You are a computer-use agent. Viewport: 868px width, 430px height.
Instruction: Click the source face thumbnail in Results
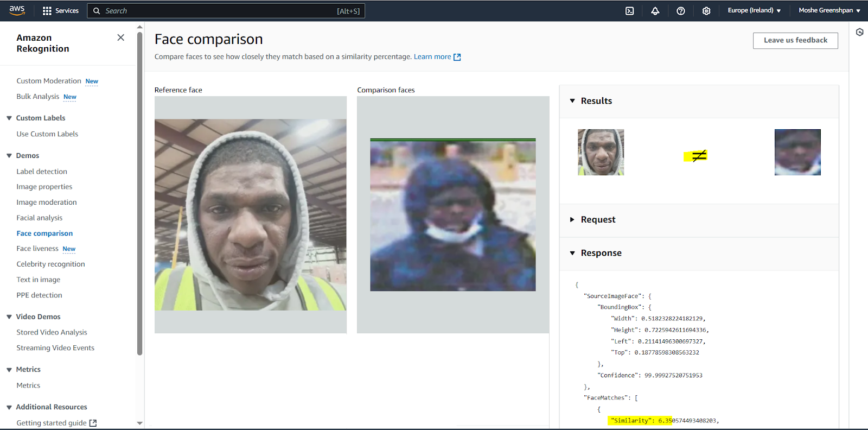point(601,152)
